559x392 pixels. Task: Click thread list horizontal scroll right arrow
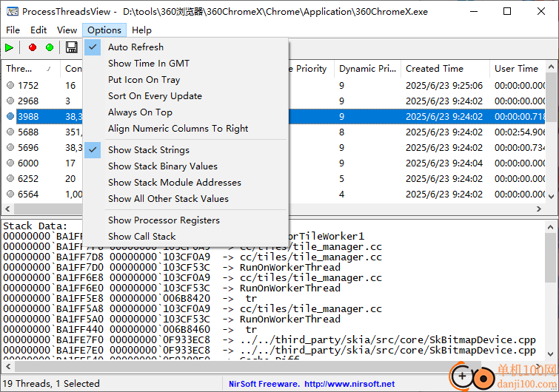tap(539, 209)
